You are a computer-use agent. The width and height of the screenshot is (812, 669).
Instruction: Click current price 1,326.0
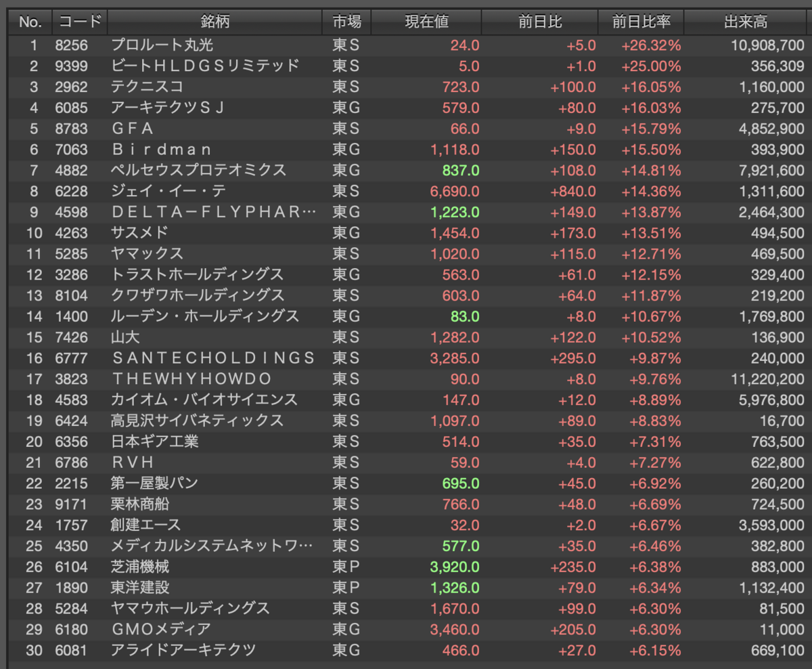[x=455, y=588]
